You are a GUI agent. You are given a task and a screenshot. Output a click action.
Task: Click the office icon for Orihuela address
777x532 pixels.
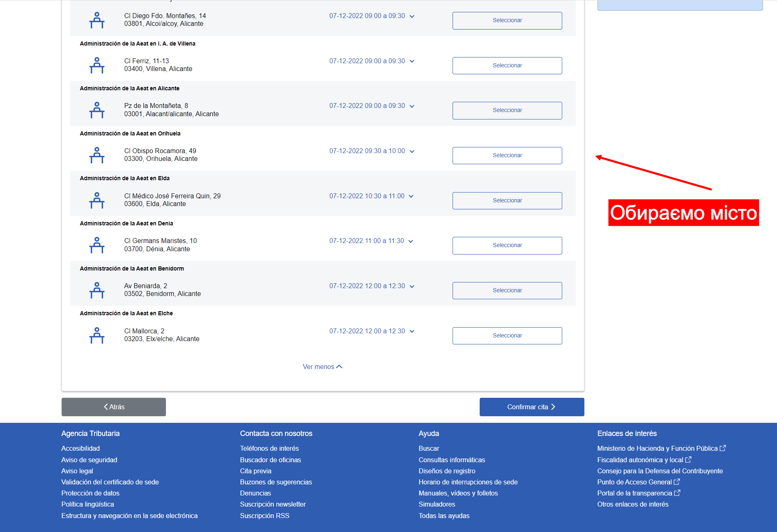point(97,155)
